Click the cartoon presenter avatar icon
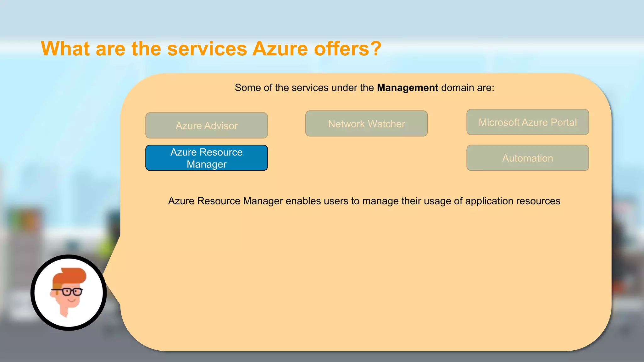The height and width of the screenshot is (362, 644). pyautogui.click(x=69, y=293)
